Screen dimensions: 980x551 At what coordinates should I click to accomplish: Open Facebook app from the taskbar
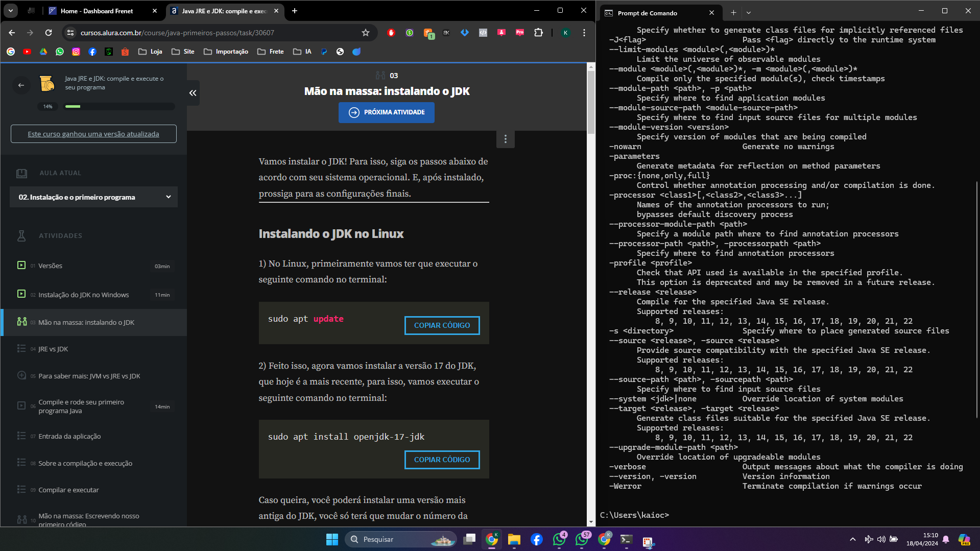coord(537,539)
